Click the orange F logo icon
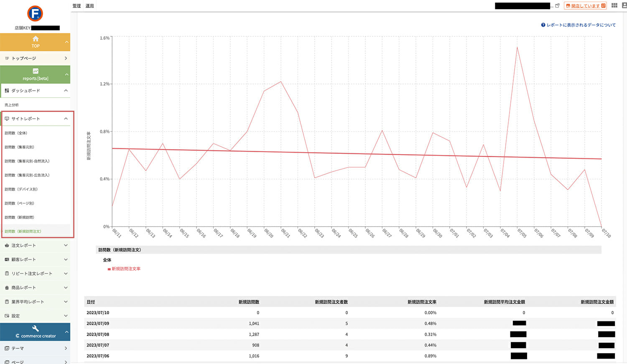 [x=35, y=13]
